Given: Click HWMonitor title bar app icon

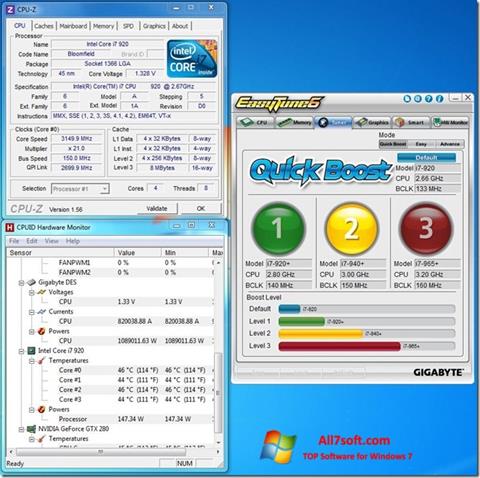Looking at the screenshot, I should coord(10,227).
